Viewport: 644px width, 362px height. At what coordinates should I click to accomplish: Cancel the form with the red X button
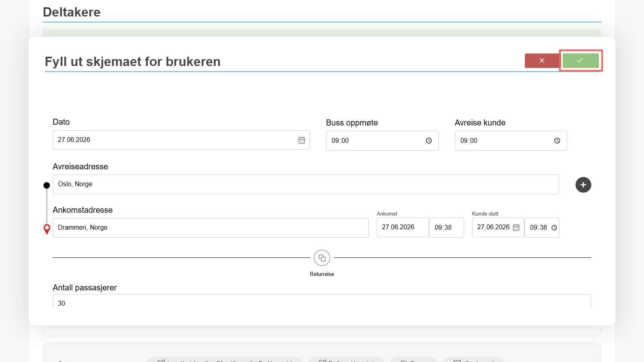(x=542, y=61)
